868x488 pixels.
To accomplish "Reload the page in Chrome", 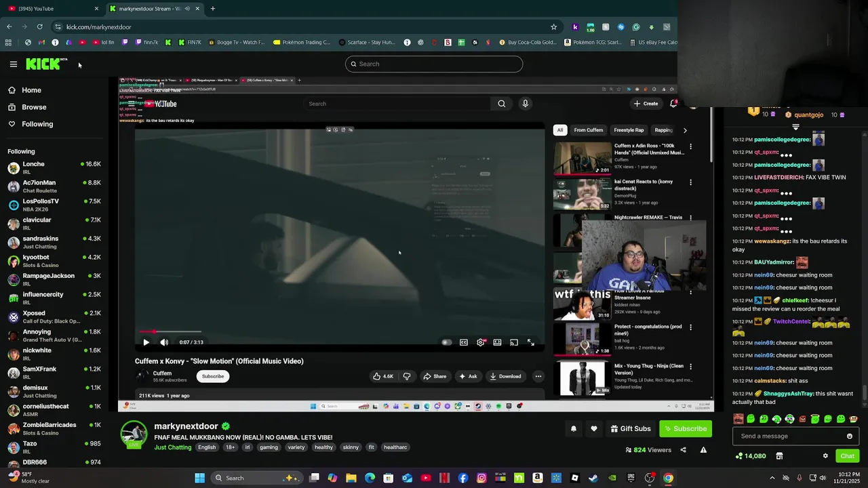I will point(40,27).
